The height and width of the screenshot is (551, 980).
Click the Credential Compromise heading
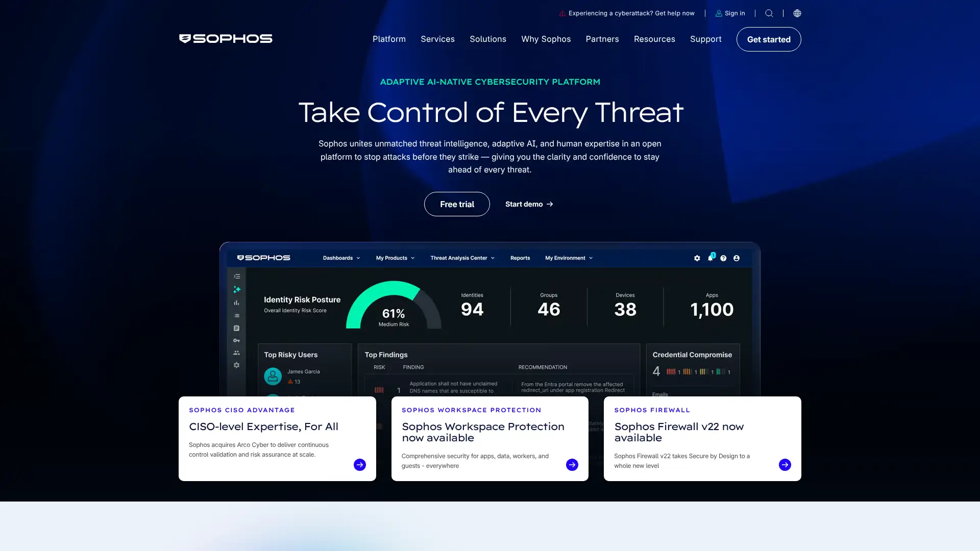[x=692, y=355]
